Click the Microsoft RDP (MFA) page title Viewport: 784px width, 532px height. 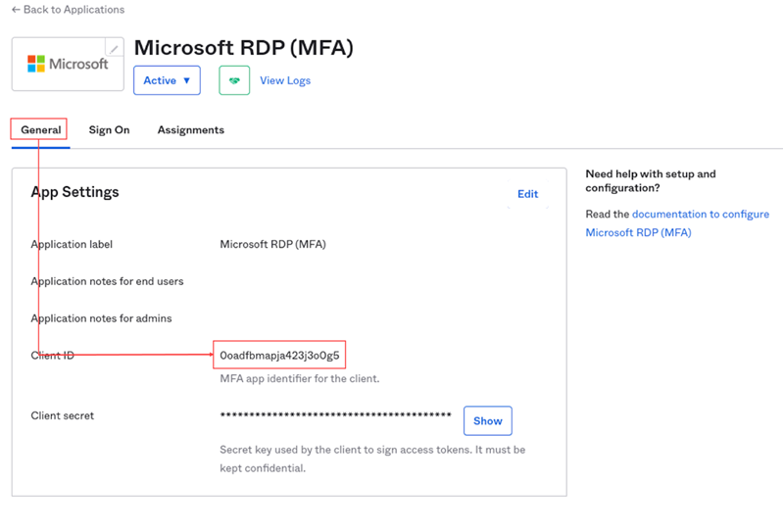(243, 48)
